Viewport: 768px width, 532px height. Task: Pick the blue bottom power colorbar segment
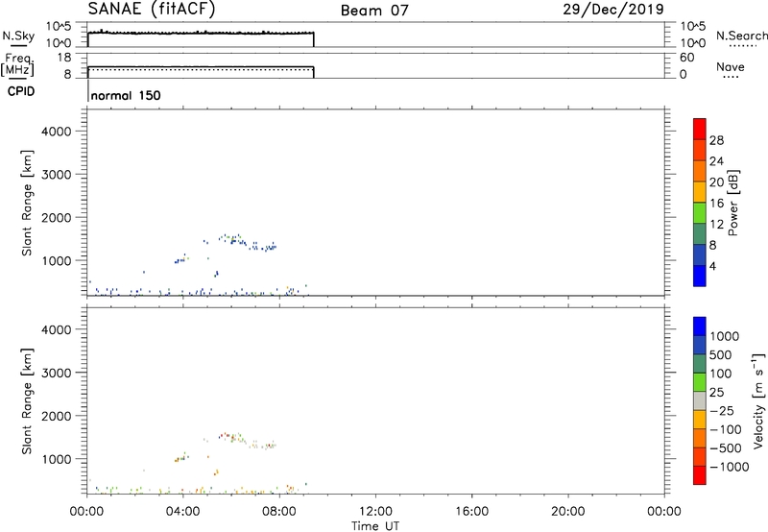coord(700,276)
